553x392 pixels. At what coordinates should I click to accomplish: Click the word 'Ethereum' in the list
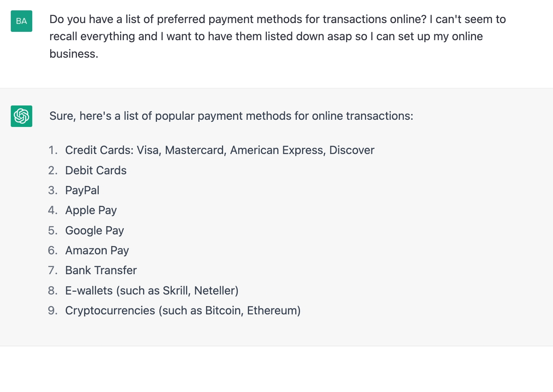click(x=272, y=310)
